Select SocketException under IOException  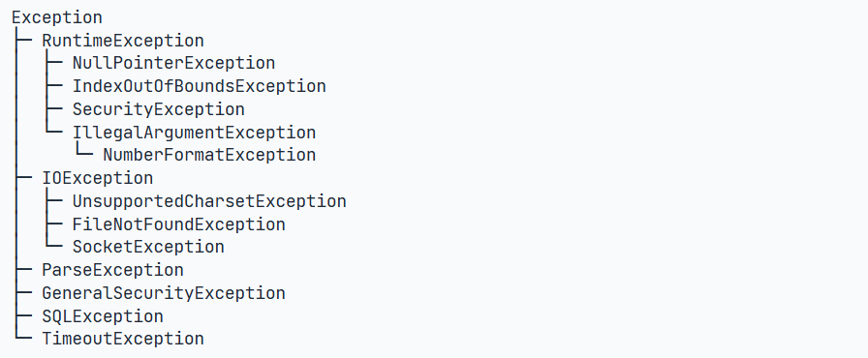coord(148,247)
